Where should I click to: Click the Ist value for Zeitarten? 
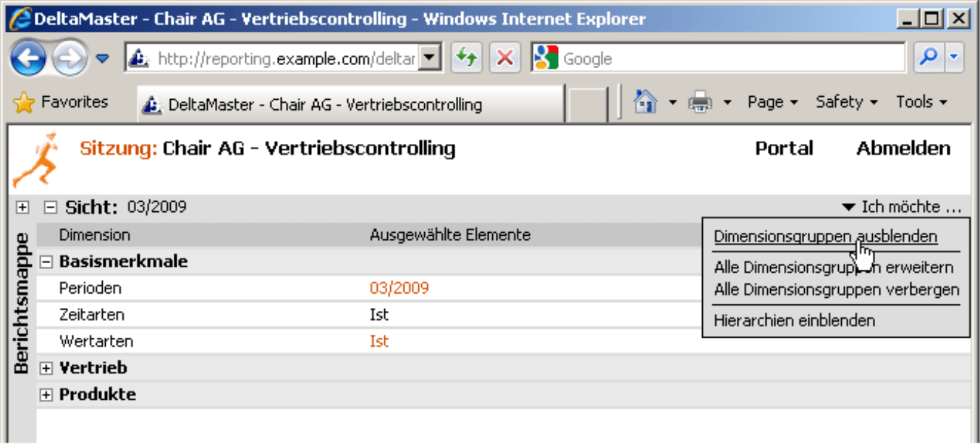[379, 315]
